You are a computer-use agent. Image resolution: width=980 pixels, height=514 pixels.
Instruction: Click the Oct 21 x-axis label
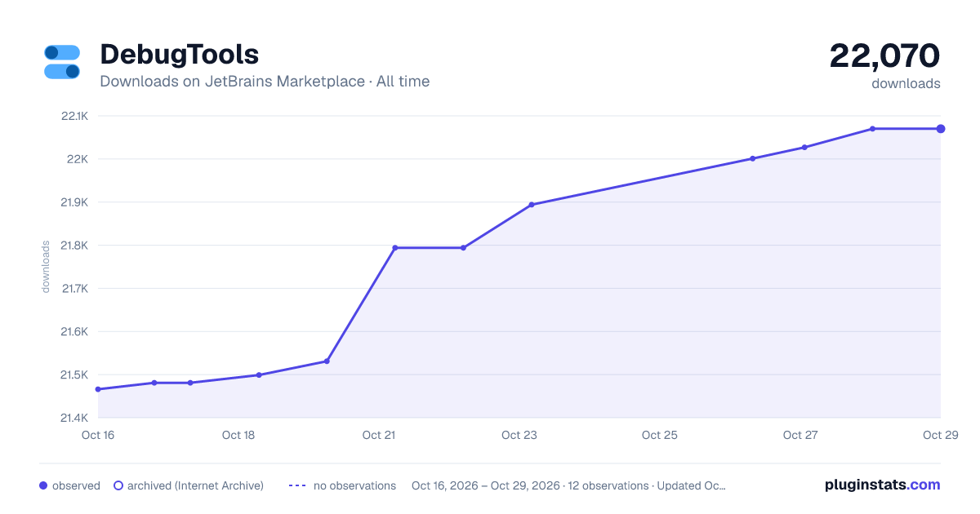point(379,435)
